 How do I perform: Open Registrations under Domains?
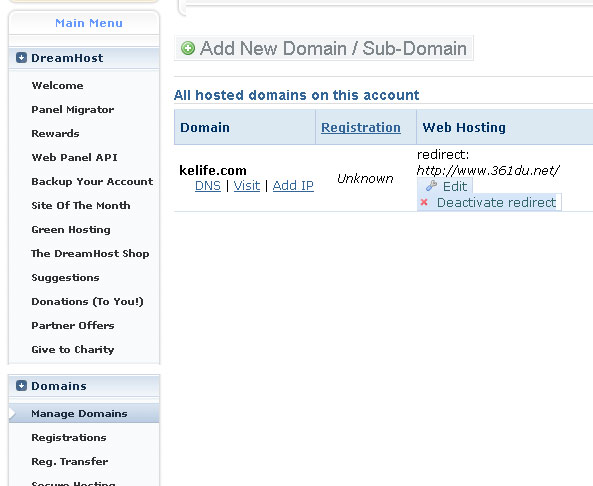[x=69, y=438]
